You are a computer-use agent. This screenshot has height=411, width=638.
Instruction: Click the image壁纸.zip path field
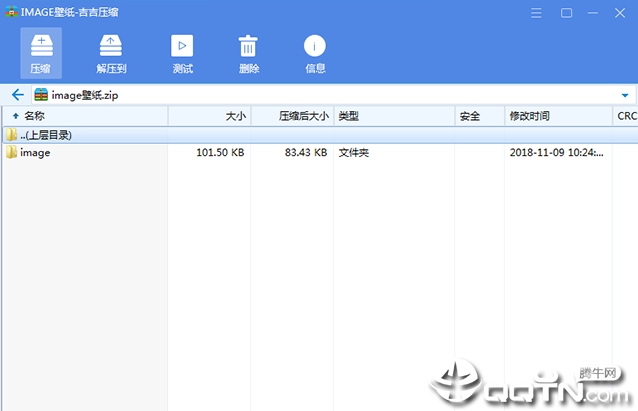pos(334,95)
